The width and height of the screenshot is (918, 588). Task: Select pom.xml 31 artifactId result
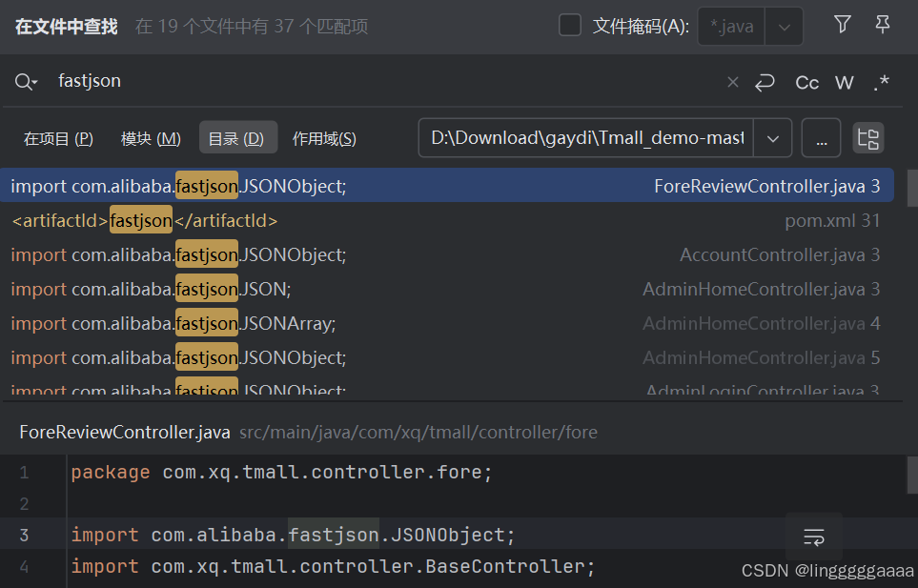pyautogui.click(x=447, y=220)
